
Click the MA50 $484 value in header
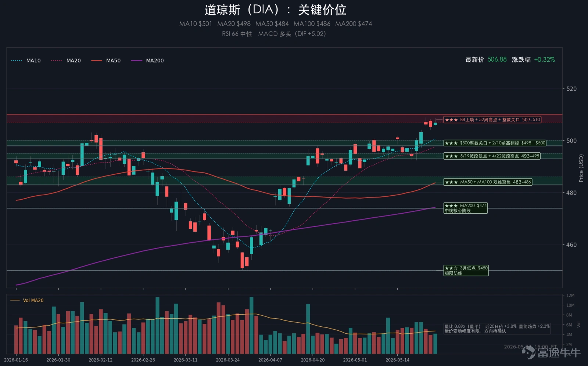(x=272, y=24)
